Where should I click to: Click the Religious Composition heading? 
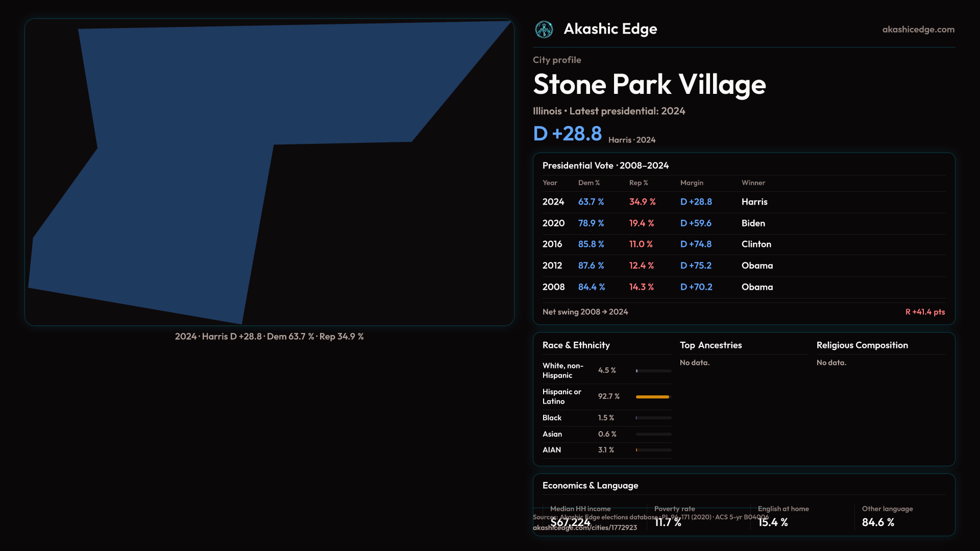click(x=862, y=345)
